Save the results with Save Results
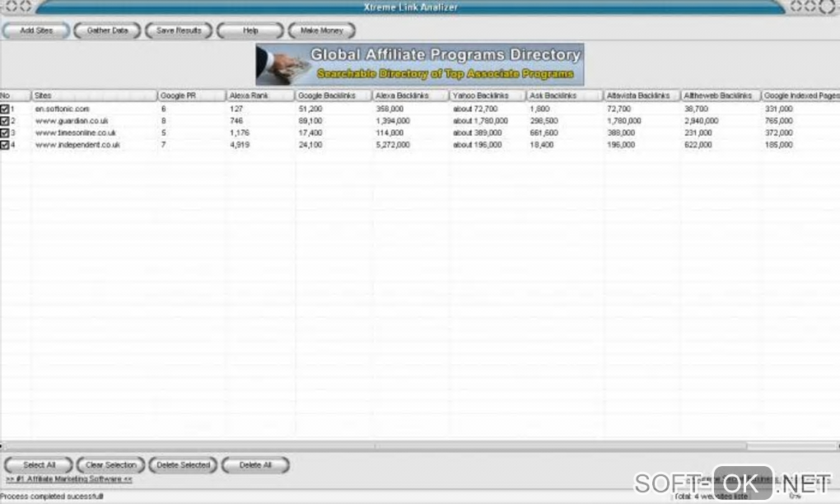Screen dimensions: 840x504 point(179,30)
